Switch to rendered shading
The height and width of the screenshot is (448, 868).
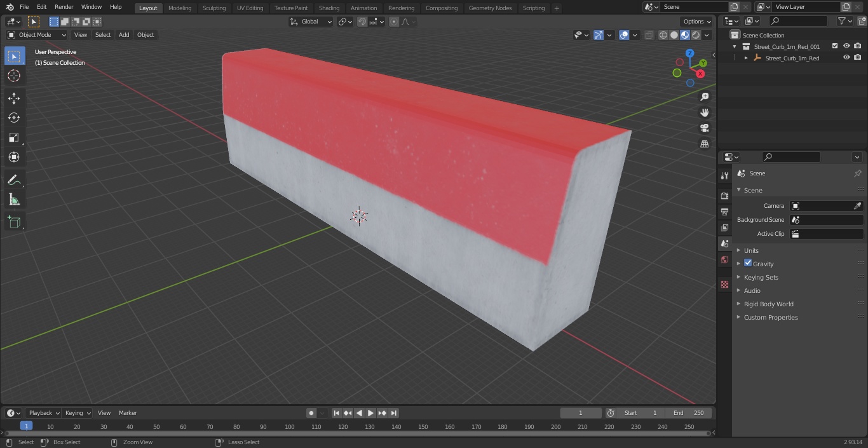[x=696, y=35]
